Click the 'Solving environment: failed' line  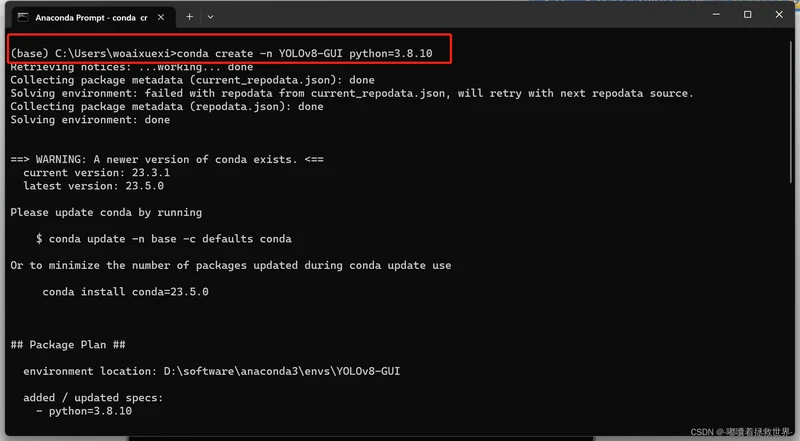[x=352, y=93]
